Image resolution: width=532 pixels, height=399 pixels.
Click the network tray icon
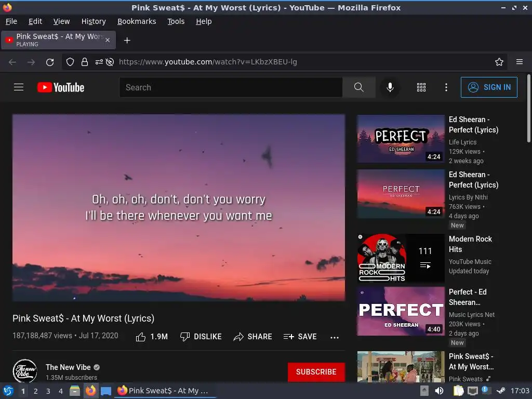click(x=472, y=391)
